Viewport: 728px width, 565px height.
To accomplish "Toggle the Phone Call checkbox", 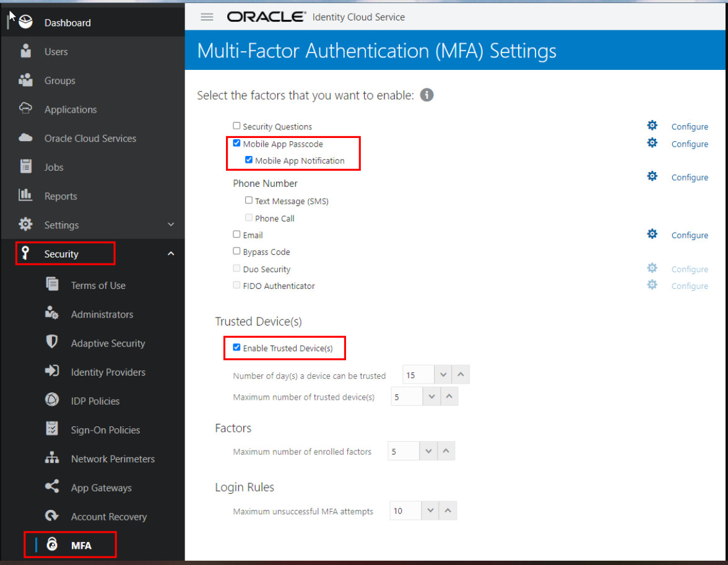I will 249,217.
